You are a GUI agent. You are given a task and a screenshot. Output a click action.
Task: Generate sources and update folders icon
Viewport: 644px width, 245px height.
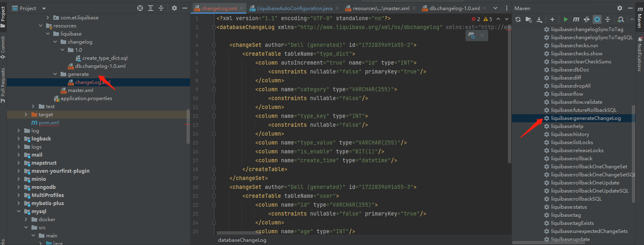pyautogui.click(x=529, y=19)
